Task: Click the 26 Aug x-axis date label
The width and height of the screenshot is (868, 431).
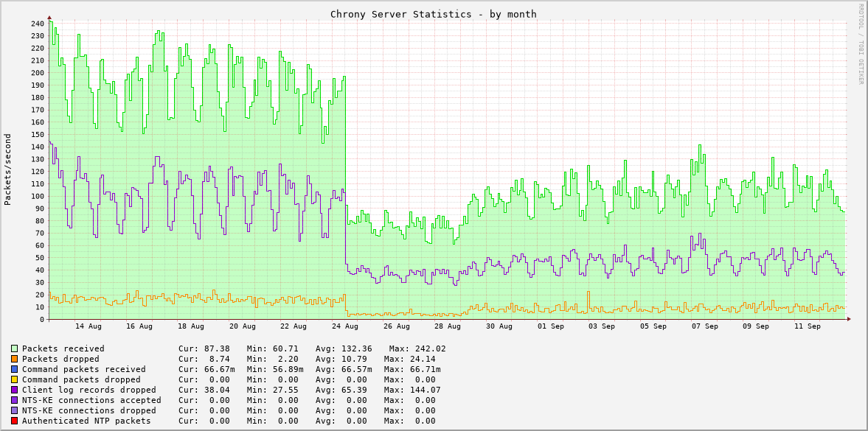Action: click(x=396, y=326)
